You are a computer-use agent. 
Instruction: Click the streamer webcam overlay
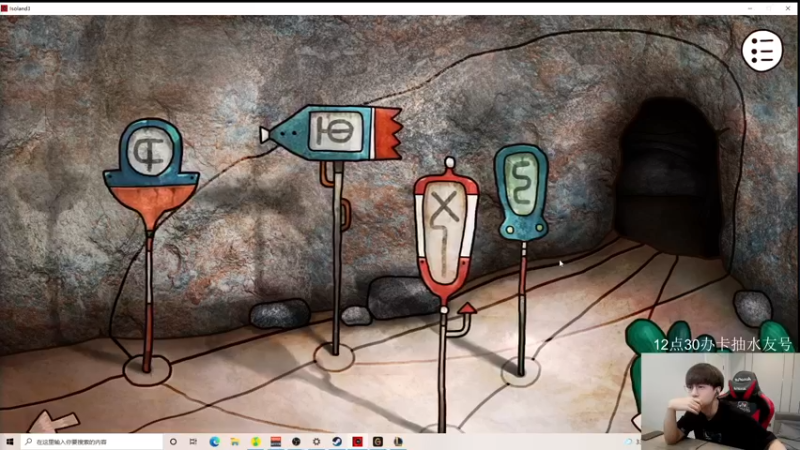[x=720, y=401]
